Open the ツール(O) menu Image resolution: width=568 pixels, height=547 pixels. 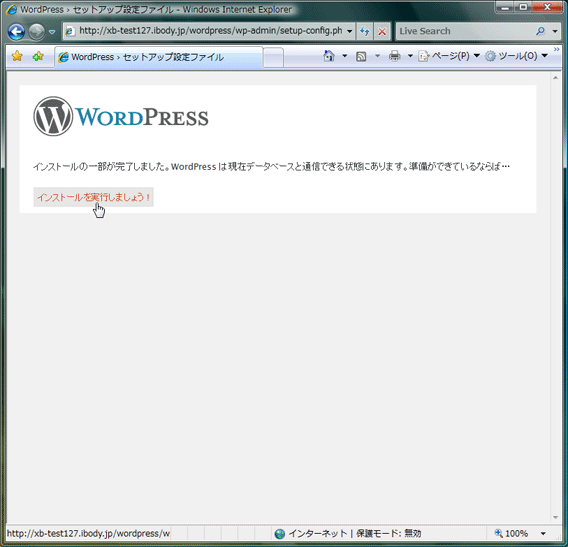click(516, 56)
